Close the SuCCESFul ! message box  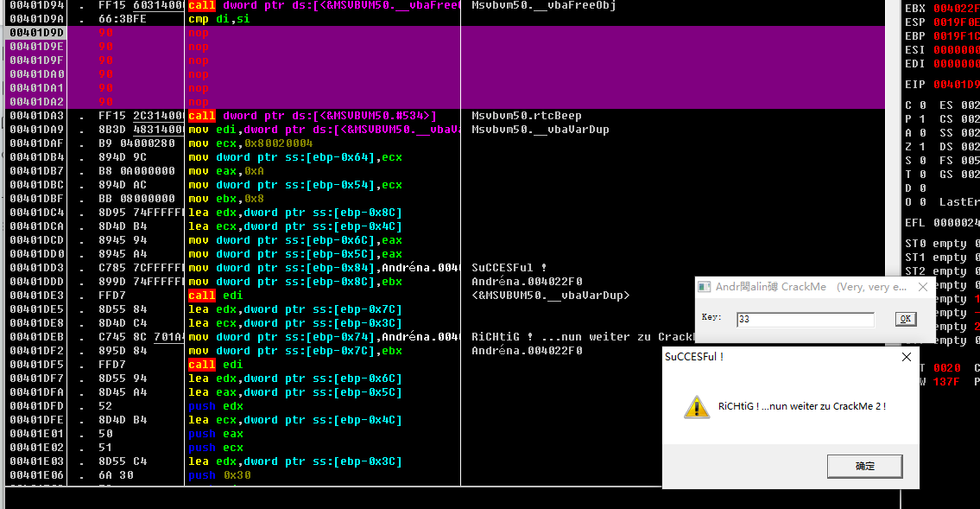pos(907,356)
